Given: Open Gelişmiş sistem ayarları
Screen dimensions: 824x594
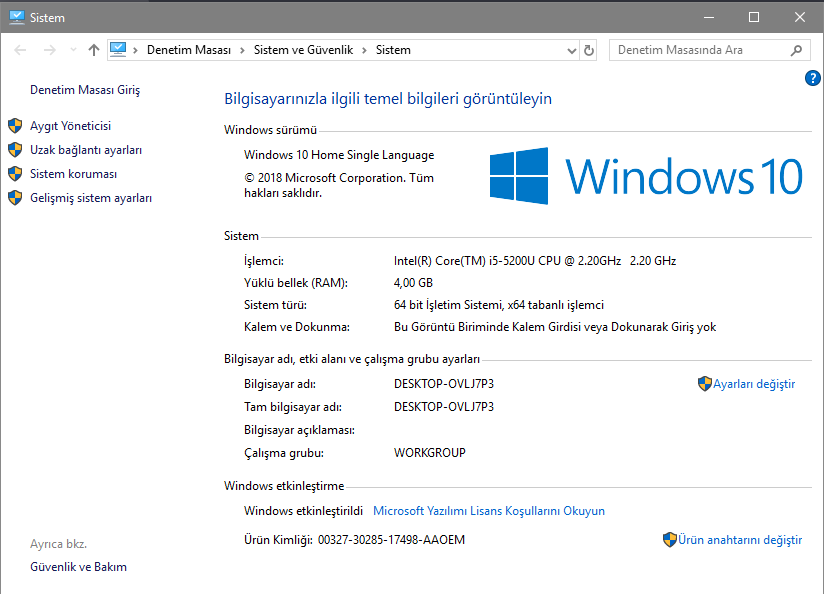Looking at the screenshot, I should [90, 198].
